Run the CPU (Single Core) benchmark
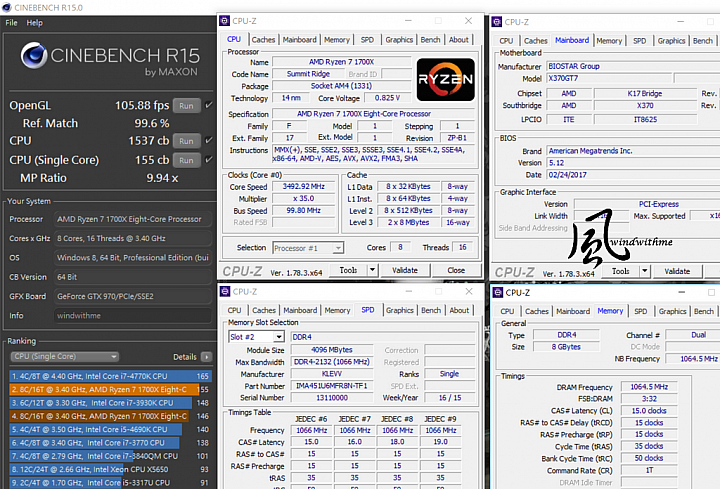Image resolution: width=720 pixels, height=489 pixels. click(x=186, y=160)
